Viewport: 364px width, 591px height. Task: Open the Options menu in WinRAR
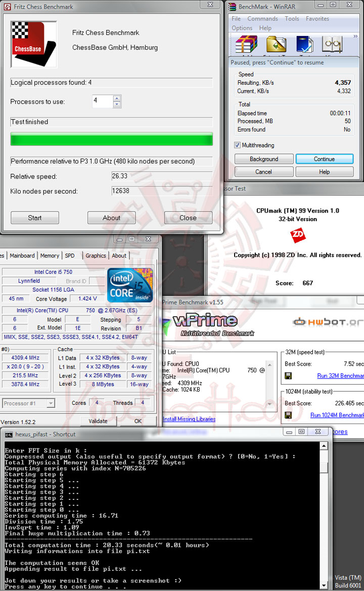tap(242, 28)
